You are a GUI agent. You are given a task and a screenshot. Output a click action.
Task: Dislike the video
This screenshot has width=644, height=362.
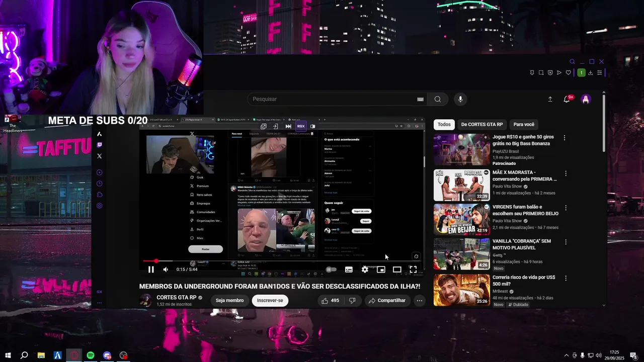pyautogui.click(x=352, y=301)
